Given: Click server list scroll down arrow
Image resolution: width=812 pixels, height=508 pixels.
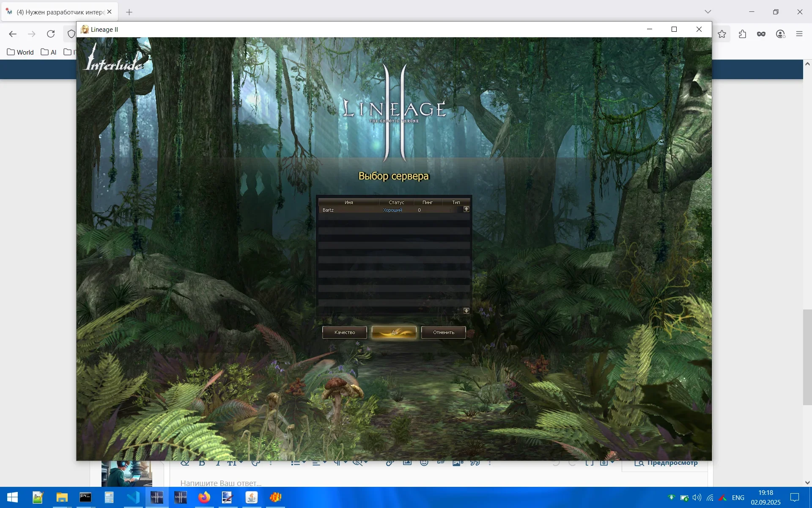Looking at the screenshot, I should click(466, 311).
